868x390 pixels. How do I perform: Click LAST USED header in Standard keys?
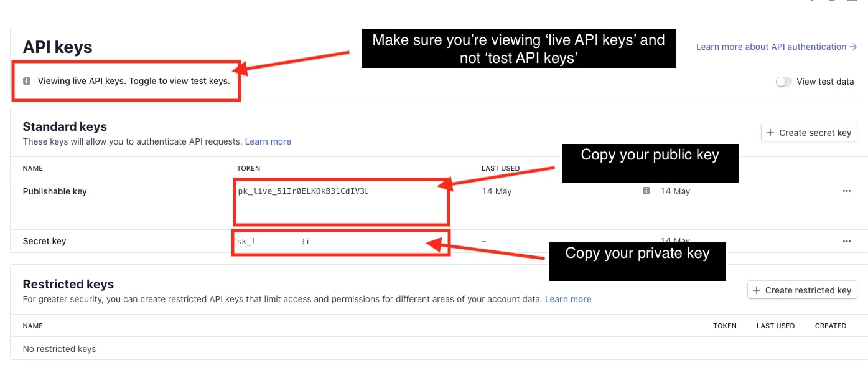click(x=500, y=168)
